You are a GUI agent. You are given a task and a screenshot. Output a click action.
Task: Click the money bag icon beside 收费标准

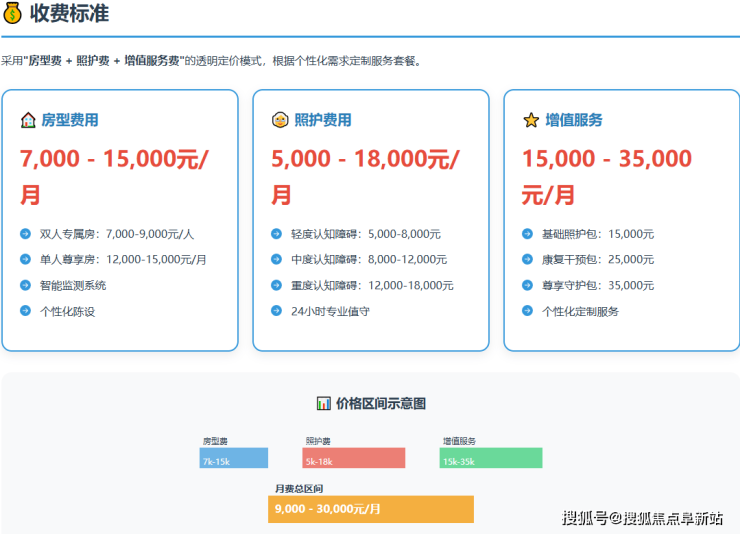(x=12, y=14)
